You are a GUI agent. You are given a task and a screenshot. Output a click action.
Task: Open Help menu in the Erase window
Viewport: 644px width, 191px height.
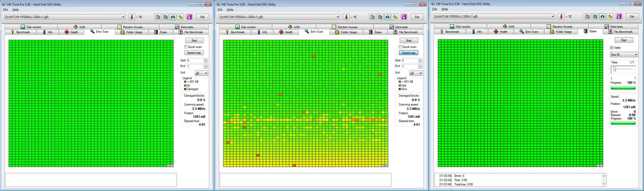445,10
